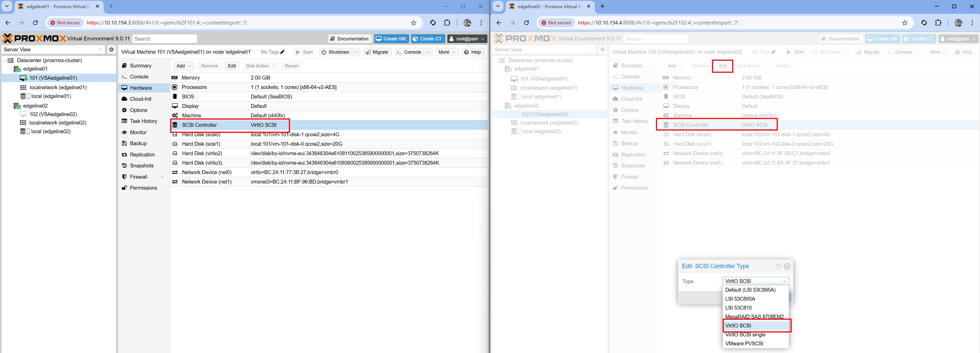Bookmark the edgeline02 page with the star icon
980x353 pixels.
pyautogui.click(x=905, y=23)
